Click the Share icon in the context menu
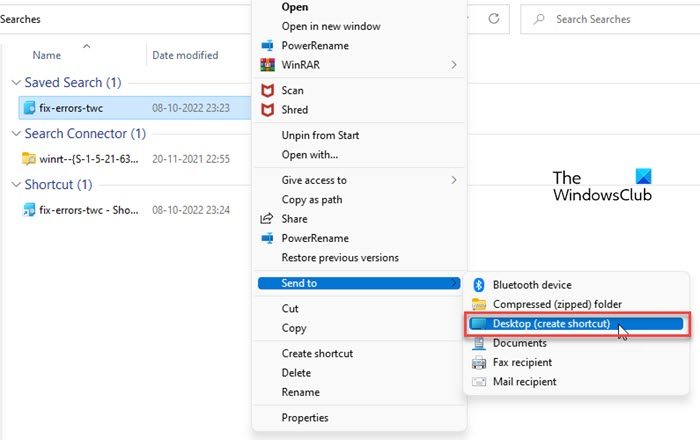700x440 pixels. pyautogui.click(x=267, y=219)
